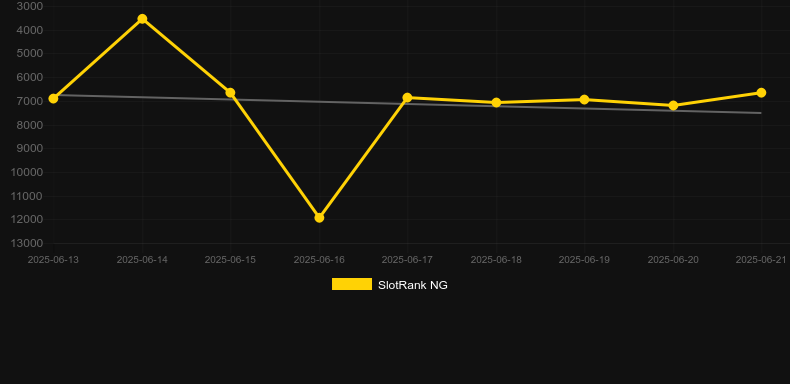This screenshot has width=790, height=384.
Task: Click the 13000 y-axis value
Action: (x=27, y=243)
